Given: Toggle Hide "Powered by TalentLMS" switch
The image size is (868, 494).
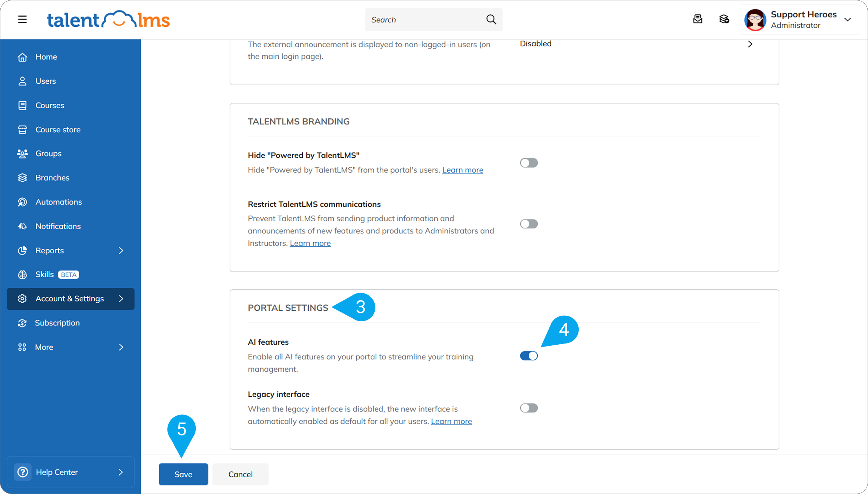Looking at the screenshot, I should (x=529, y=163).
